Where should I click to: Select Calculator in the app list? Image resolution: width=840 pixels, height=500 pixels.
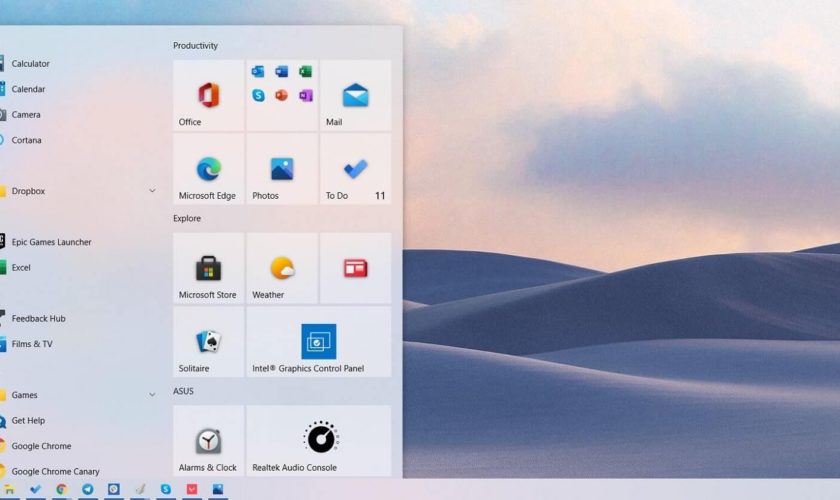30,64
